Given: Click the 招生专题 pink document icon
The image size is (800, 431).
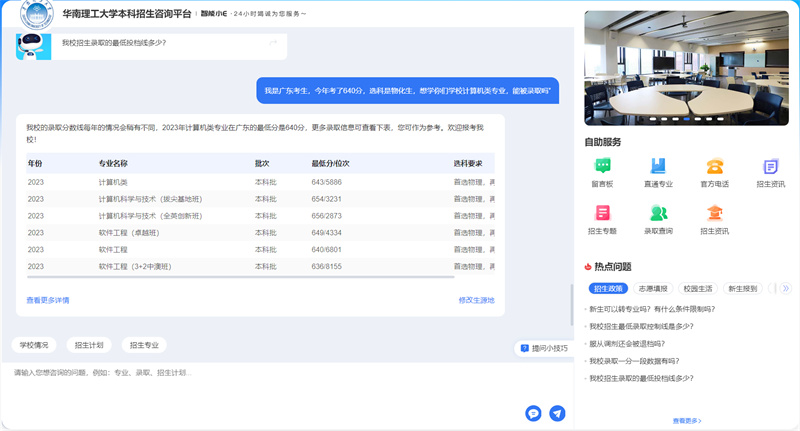Looking at the screenshot, I should [602, 213].
